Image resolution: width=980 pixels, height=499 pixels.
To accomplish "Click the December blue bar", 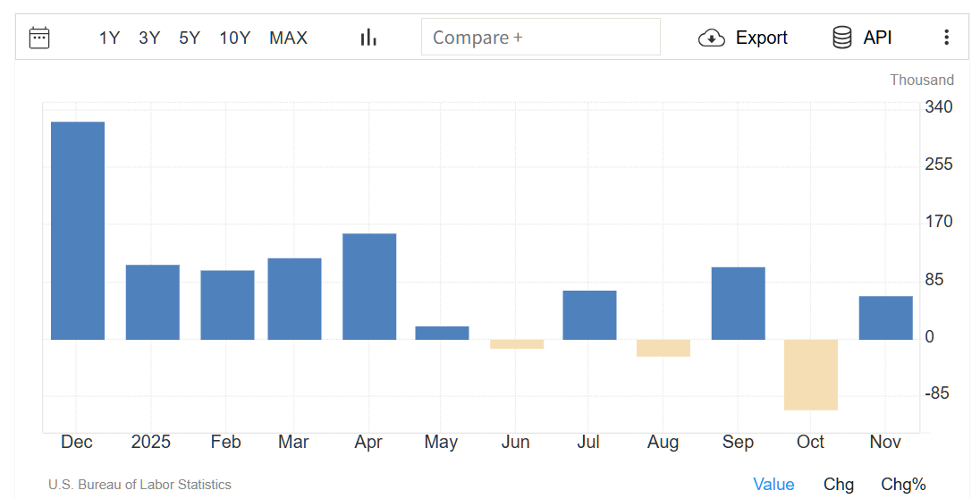I will point(78,231).
